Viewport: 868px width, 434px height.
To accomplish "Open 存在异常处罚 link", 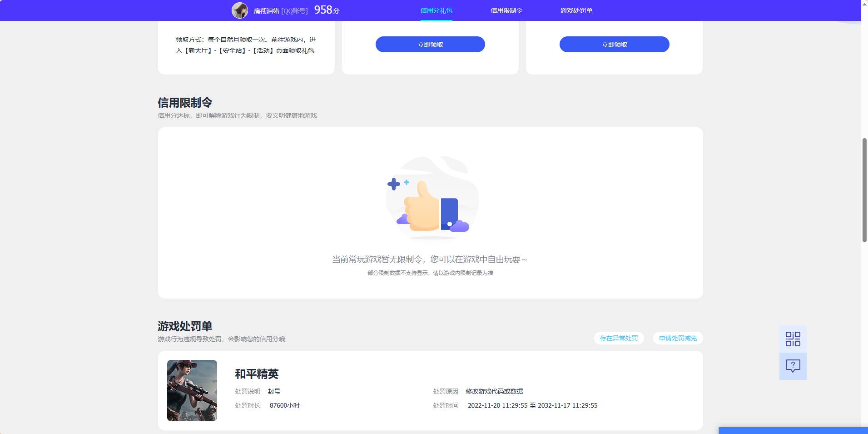I will tap(619, 338).
